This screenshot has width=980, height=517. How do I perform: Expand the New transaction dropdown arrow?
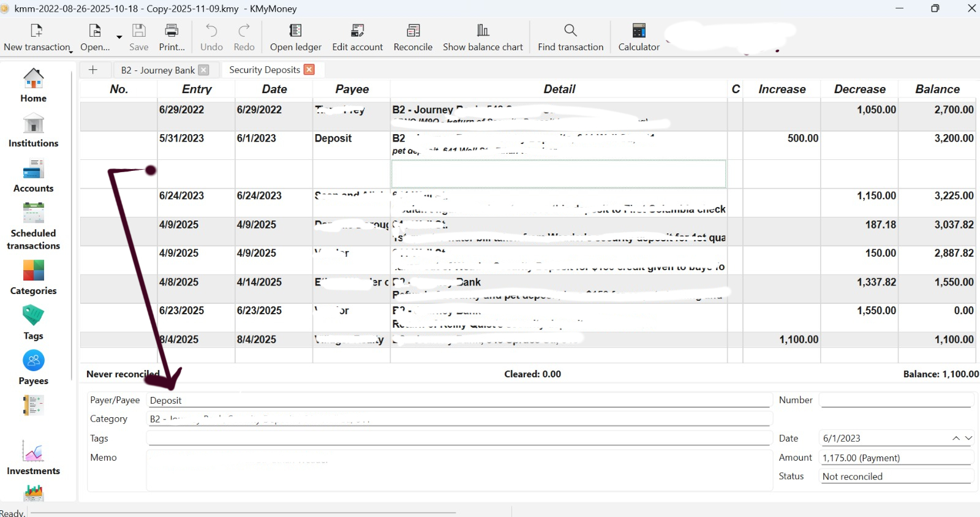coord(71,51)
